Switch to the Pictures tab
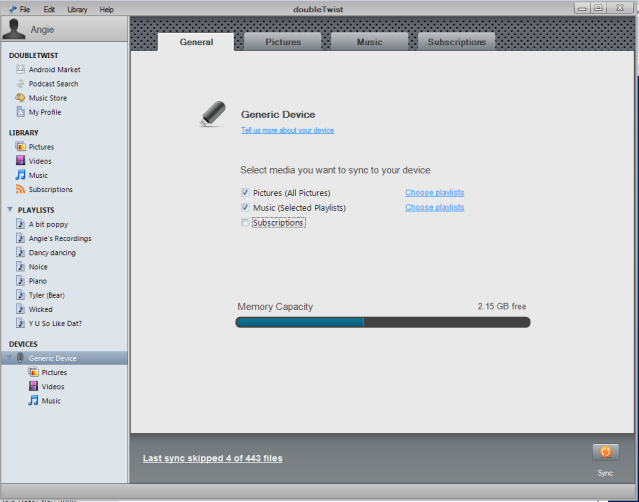The image size is (639, 502). tap(283, 42)
